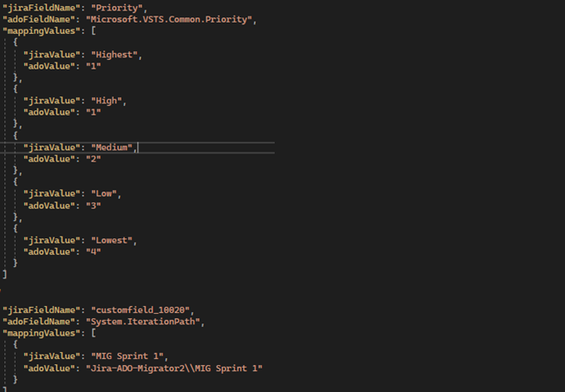
Task: Click the "High" jiraValue string
Action: (x=109, y=101)
